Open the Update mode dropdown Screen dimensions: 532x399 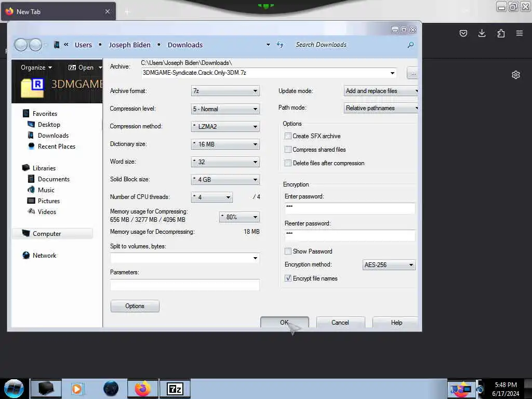[381, 91]
